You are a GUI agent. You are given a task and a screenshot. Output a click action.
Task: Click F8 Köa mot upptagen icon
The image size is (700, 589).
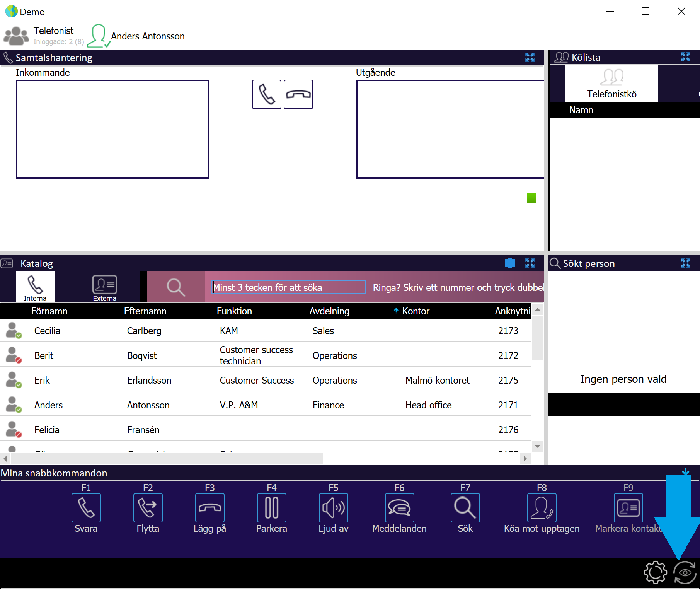pyautogui.click(x=542, y=507)
